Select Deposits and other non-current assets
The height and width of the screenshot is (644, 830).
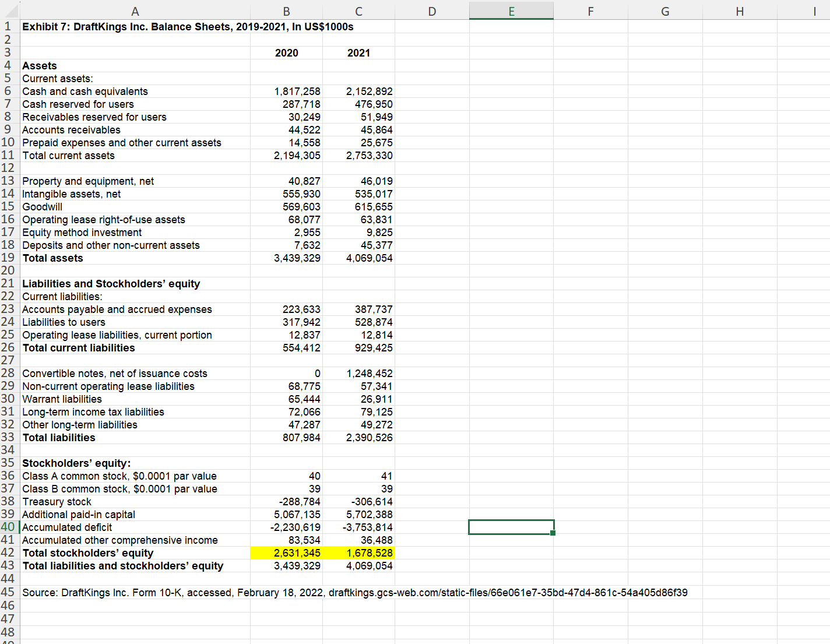point(111,245)
